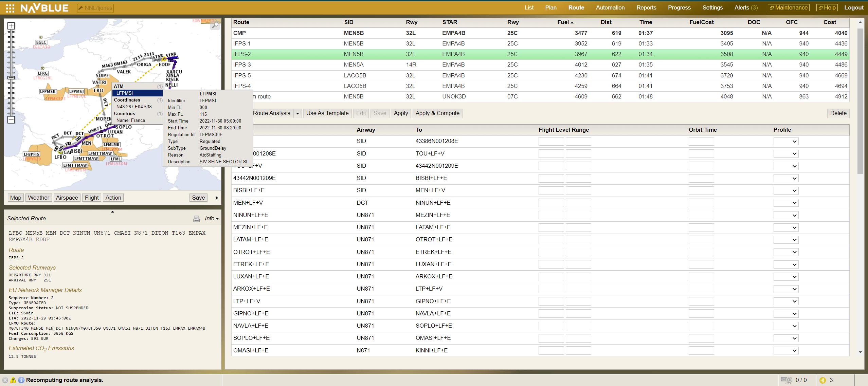Open the Progress menu
The height and width of the screenshot is (386, 868).
tap(679, 7)
